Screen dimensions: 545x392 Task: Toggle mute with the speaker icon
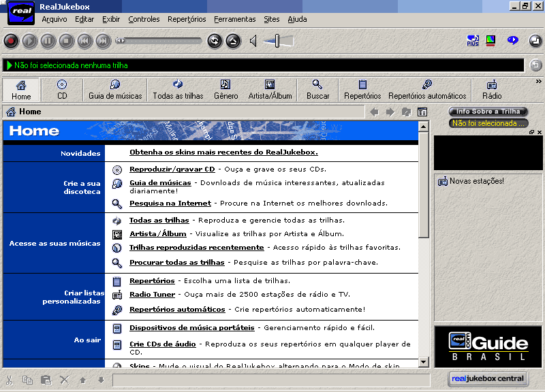pos(253,42)
